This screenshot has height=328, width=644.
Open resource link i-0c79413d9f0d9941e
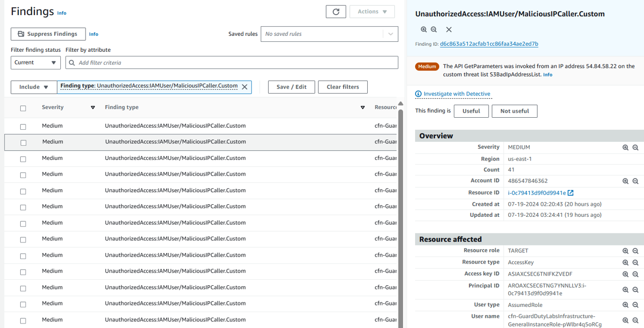[x=537, y=193]
